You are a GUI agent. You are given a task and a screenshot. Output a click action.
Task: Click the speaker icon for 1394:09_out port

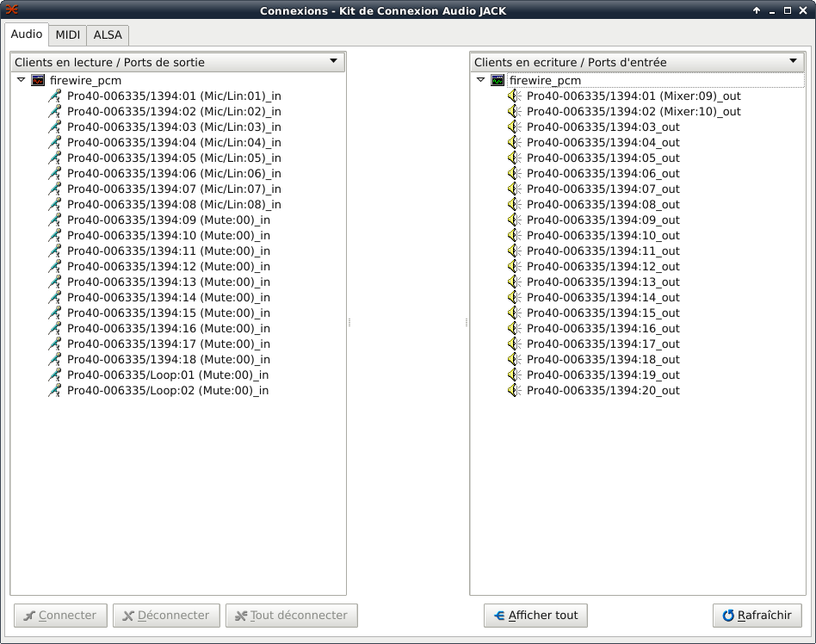click(x=514, y=220)
